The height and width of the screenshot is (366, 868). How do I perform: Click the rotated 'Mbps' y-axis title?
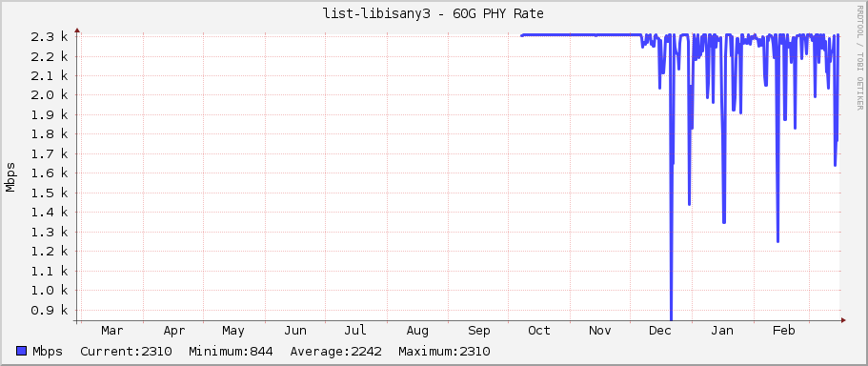point(10,177)
